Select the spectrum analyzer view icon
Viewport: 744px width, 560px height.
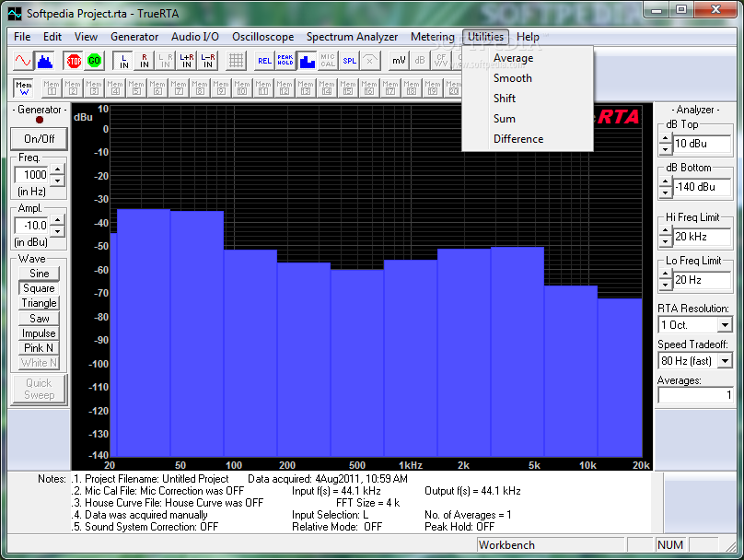click(x=44, y=61)
